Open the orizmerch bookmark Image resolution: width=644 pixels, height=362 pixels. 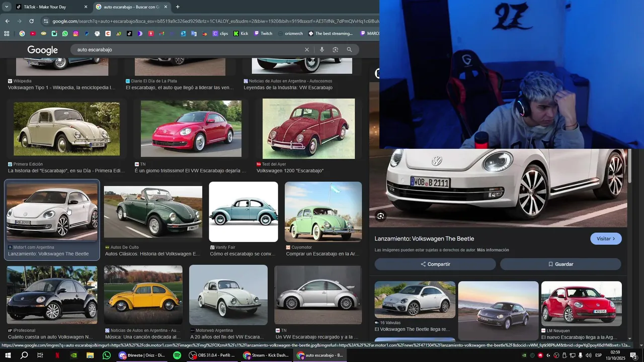[x=290, y=34]
